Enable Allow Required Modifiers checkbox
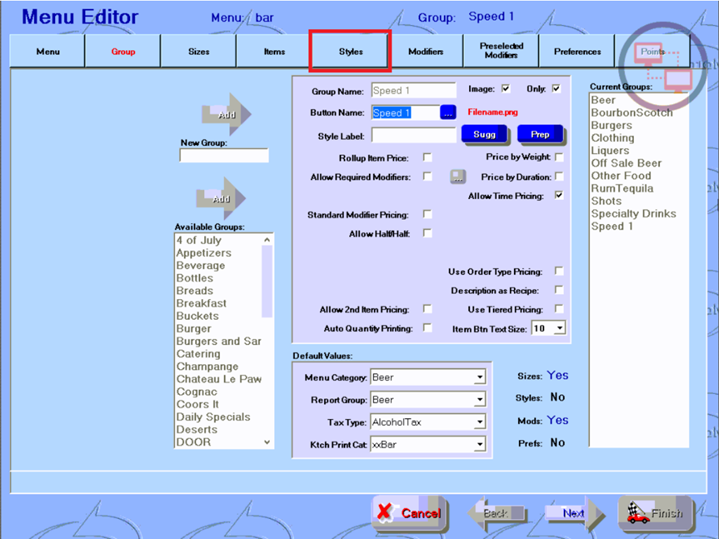This screenshot has height=539, width=719. click(x=427, y=176)
